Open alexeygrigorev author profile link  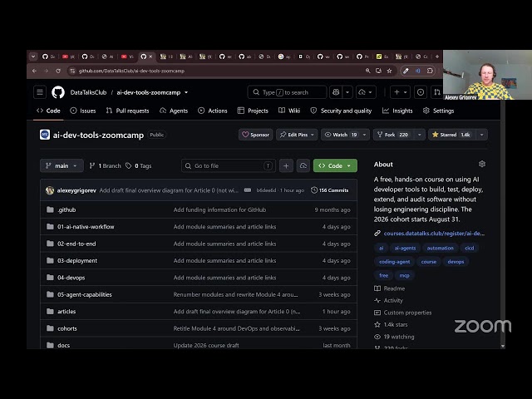[x=76, y=190]
